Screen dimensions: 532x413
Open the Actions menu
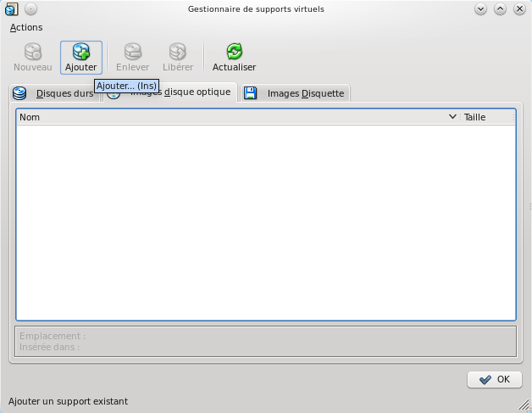tap(25, 27)
